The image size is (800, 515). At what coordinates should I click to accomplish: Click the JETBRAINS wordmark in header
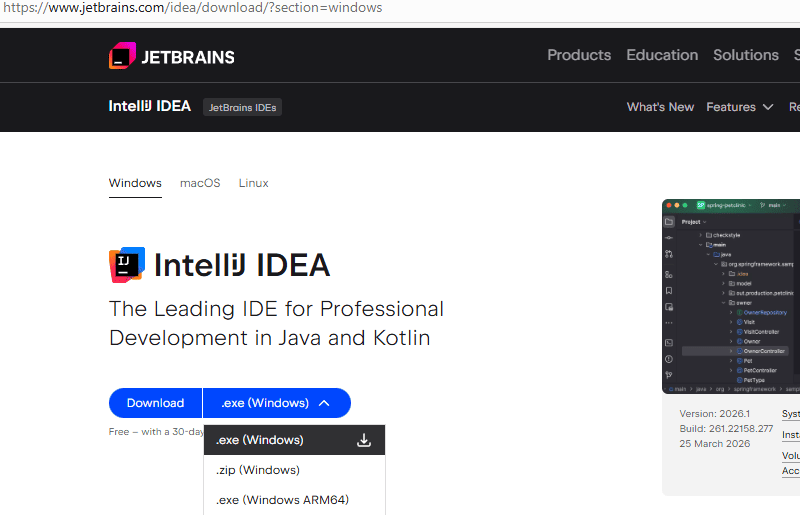[188, 57]
